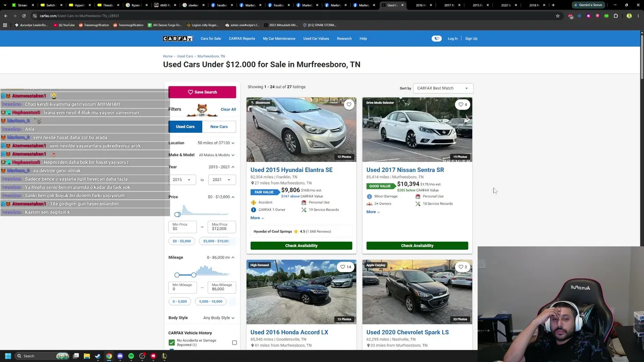Screen dimensions: 644x362
Task: Open Steam from the taskbar
Action: coord(98,356)
